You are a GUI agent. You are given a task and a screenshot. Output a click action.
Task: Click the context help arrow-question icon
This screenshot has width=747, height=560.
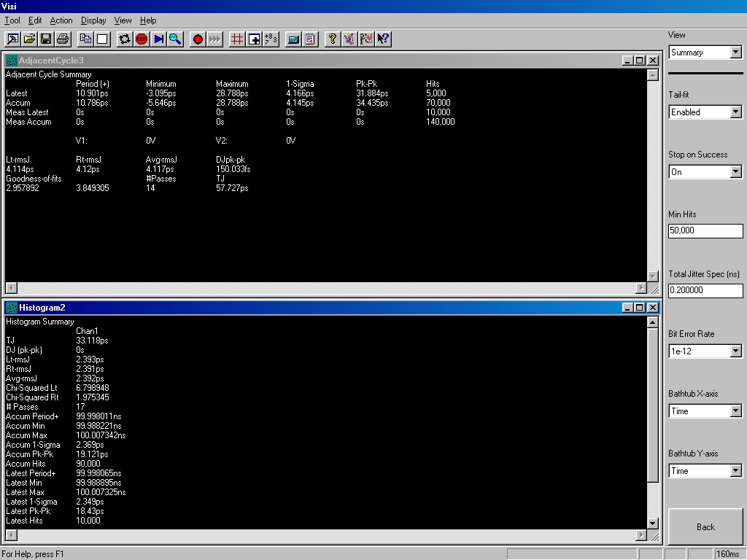click(x=383, y=39)
